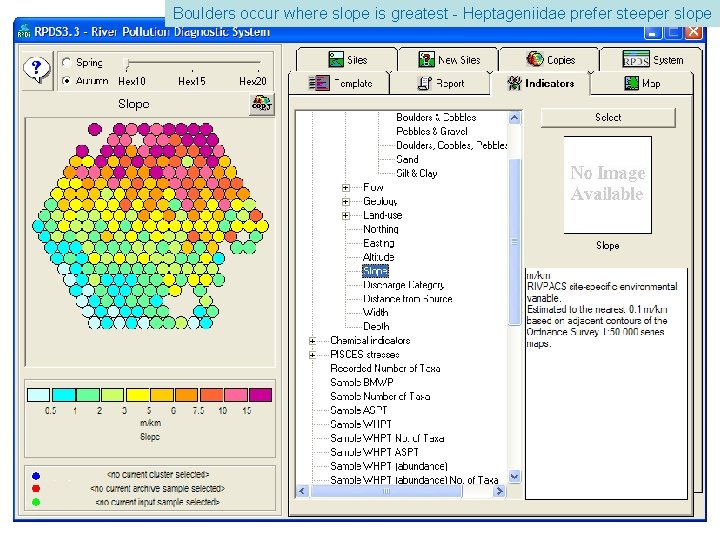The width and height of the screenshot is (720, 540).
Task: Select Boulders & Cobbles in the tree
Action: click(x=436, y=118)
